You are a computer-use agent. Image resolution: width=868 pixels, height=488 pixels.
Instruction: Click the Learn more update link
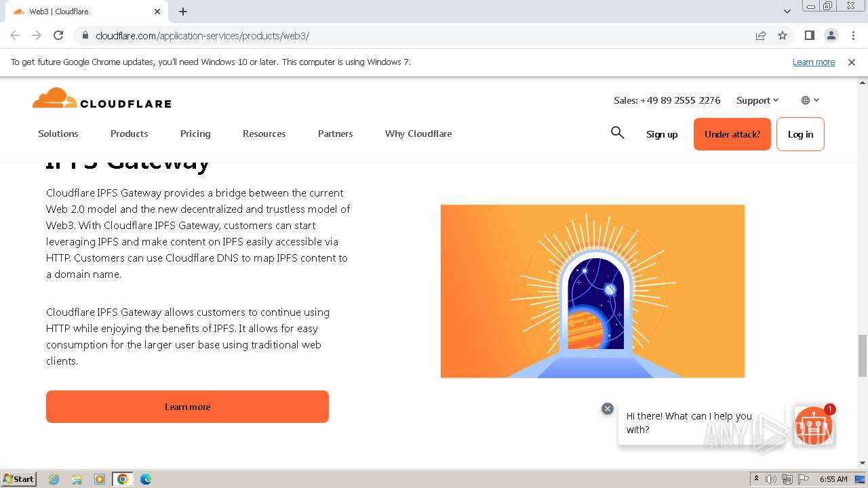coord(814,62)
